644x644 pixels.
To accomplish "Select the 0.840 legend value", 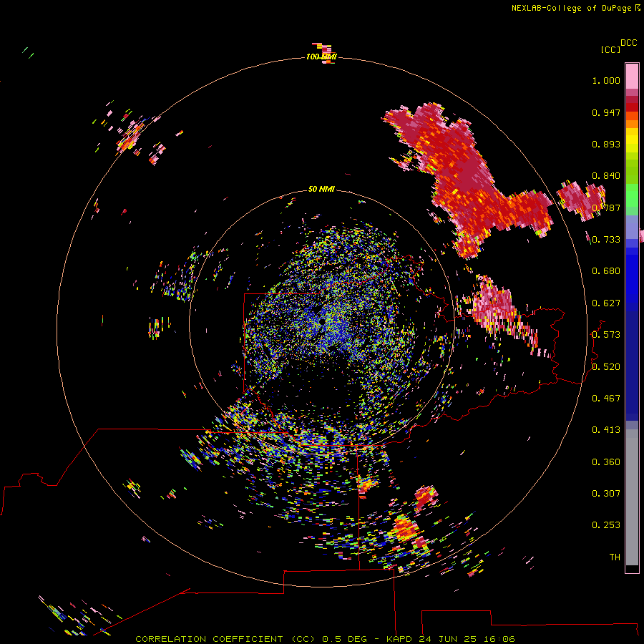I will (606, 176).
